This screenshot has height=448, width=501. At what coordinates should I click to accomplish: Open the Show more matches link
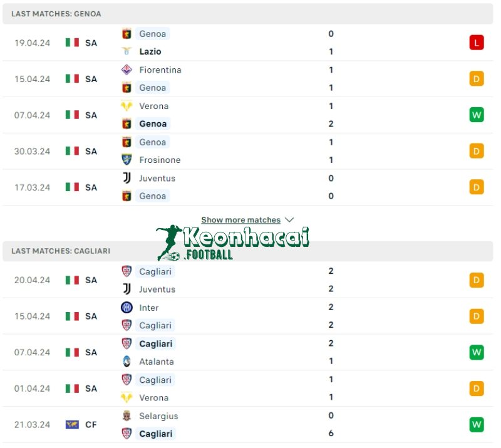point(240,220)
